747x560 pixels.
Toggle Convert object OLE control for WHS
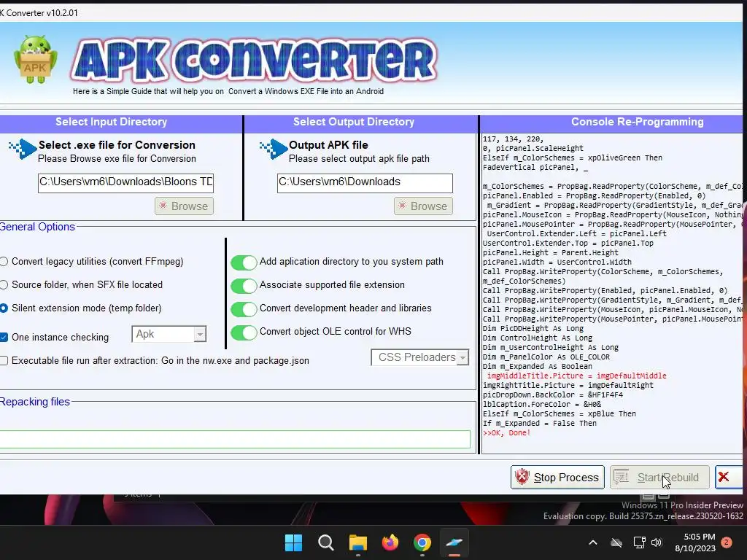pos(244,332)
